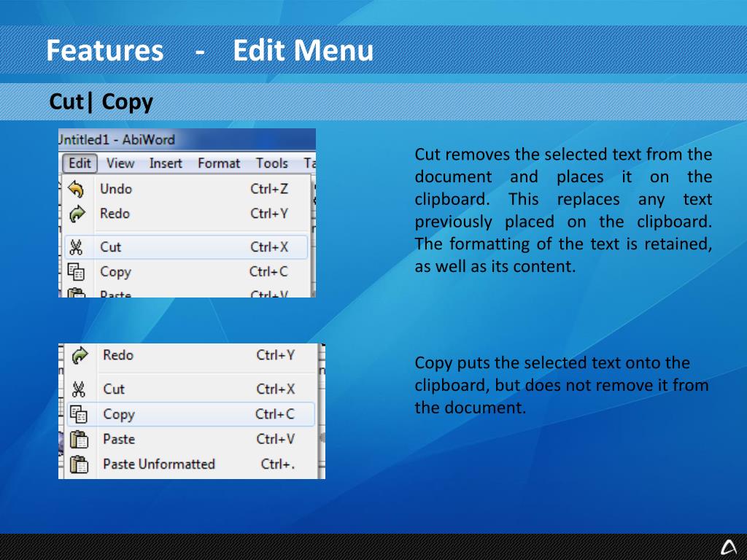Click scissors icon in lower menu
The width and height of the screenshot is (747, 560).
[x=79, y=389]
